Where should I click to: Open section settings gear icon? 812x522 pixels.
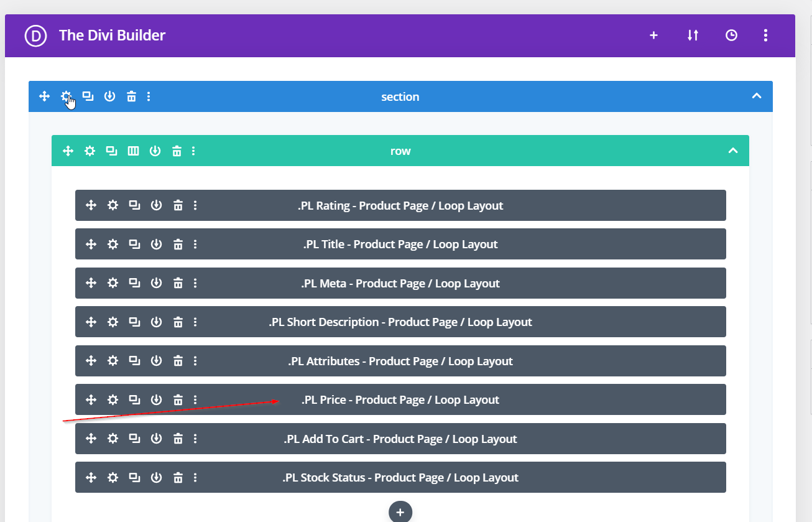(66, 96)
